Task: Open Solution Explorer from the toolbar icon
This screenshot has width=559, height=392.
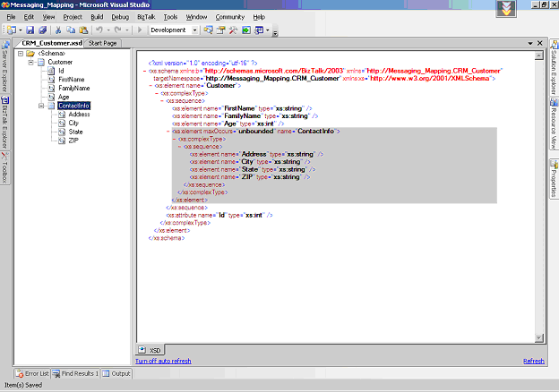Action: [208, 30]
